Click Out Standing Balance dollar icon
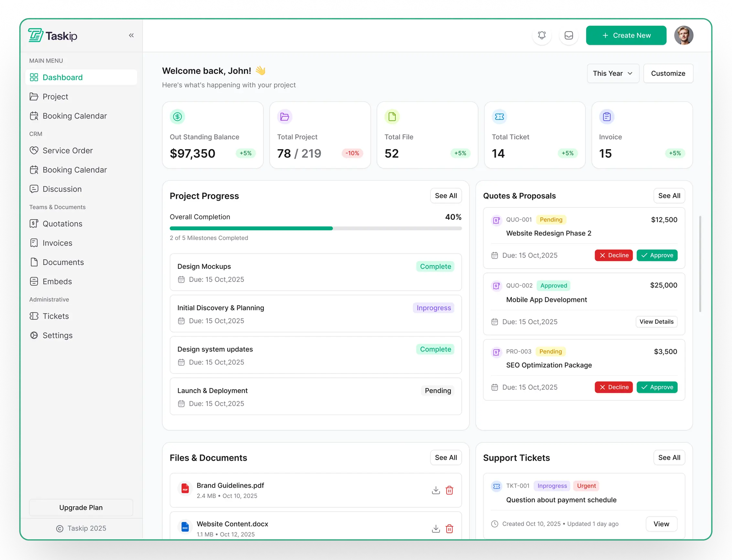Image resolution: width=732 pixels, height=560 pixels. tap(177, 117)
